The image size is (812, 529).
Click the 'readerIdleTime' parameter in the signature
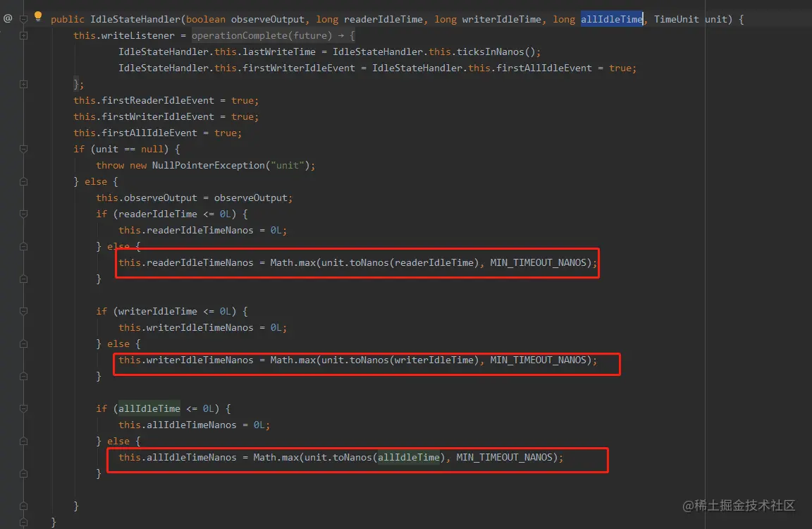tap(383, 19)
